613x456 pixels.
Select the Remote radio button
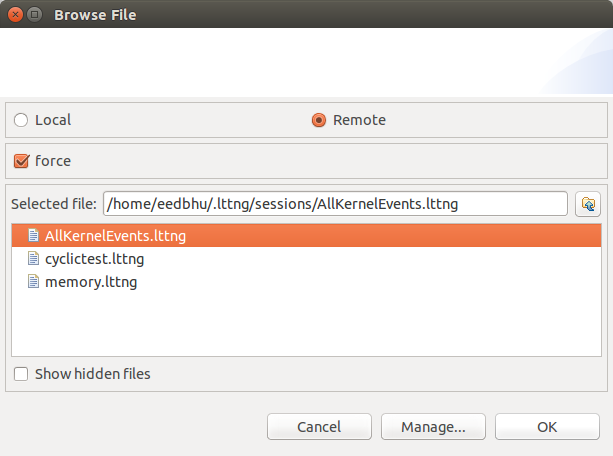(x=319, y=120)
